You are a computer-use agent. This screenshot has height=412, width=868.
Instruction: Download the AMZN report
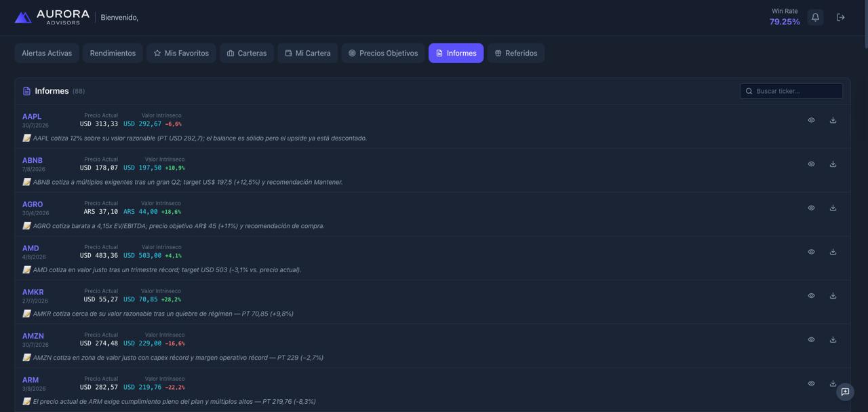coord(833,339)
